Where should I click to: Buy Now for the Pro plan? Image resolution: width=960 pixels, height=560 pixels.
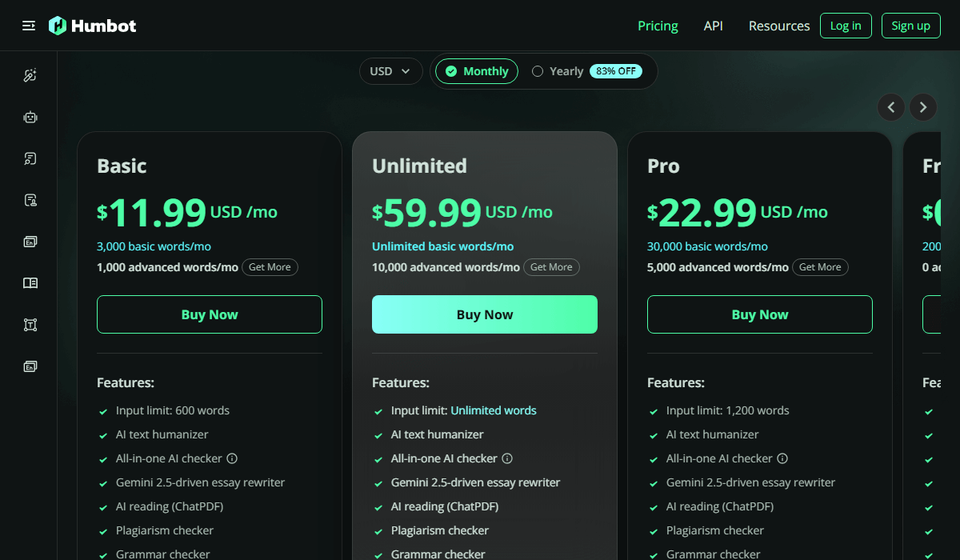tap(760, 314)
